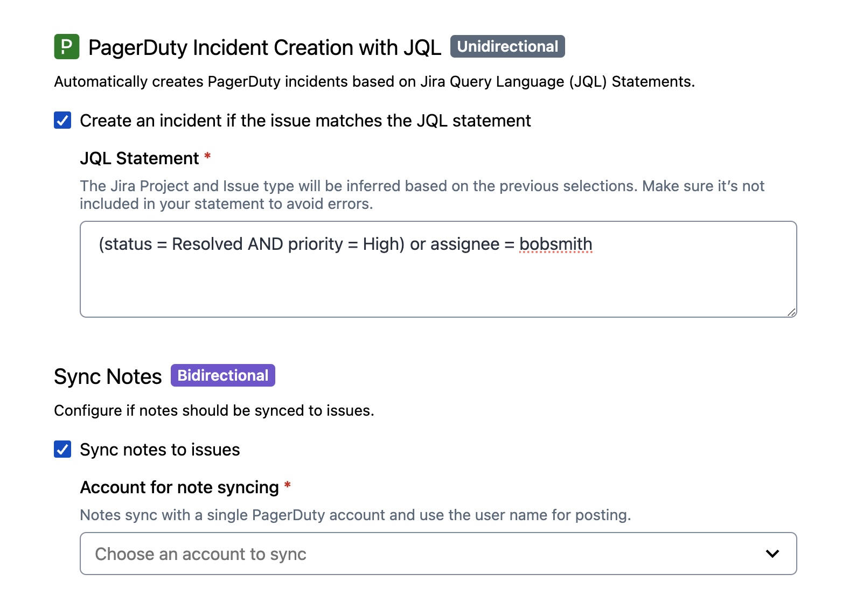
Task: Click the Bidirectional badge
Action: click(222, 375)
